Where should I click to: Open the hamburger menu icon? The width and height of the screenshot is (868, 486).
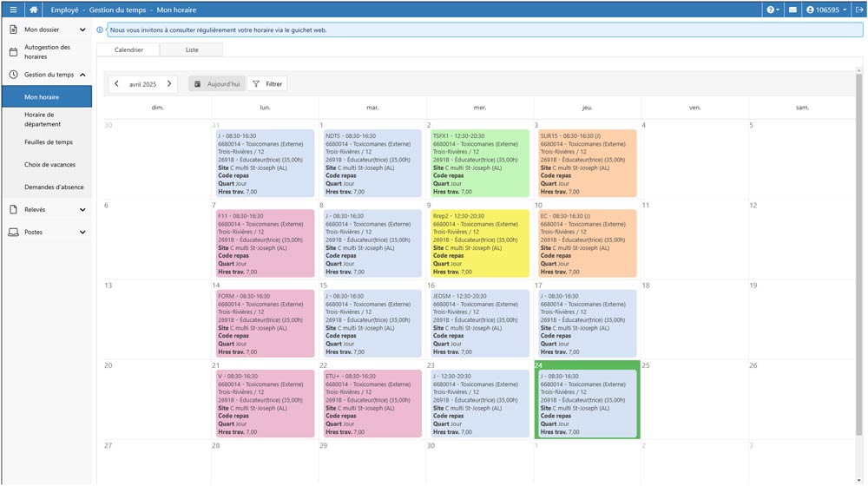(13, 10)
